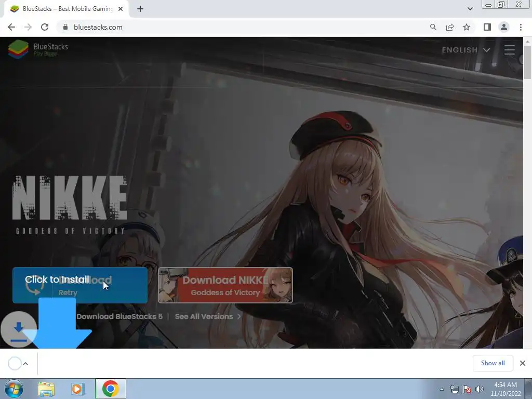Go forward in browser history
Image resolution: width=532 pixels, height=399 pixels.
click(x=28, y=27)
